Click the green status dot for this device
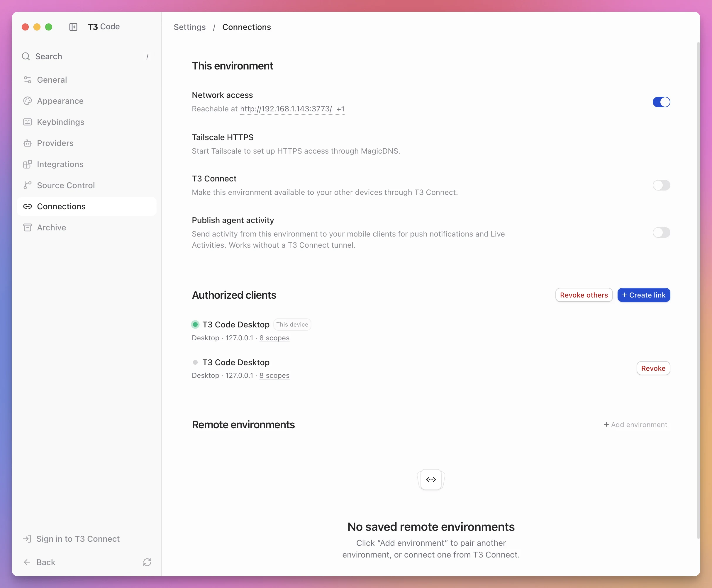Screen dimensions: 712x588 [195, 324]
